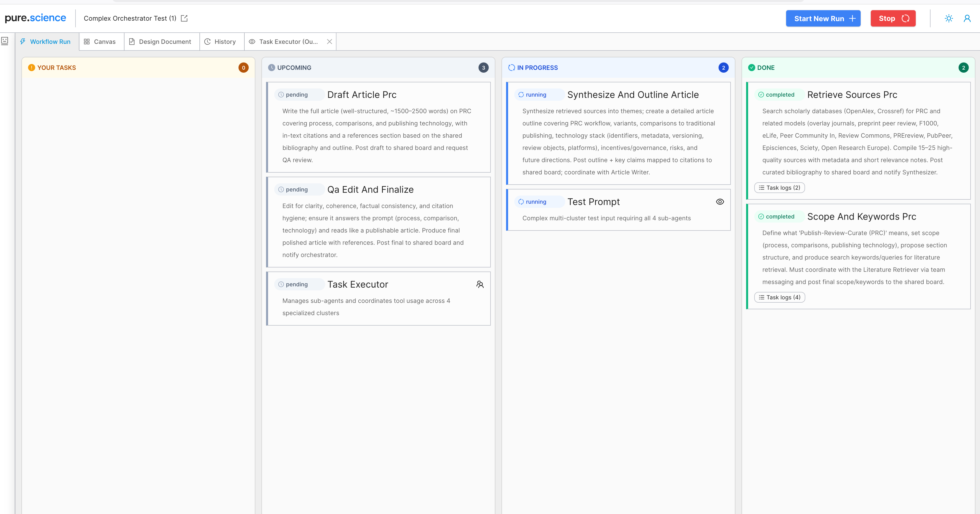The height and width of the screenshot is (514, 980).
Task: Toggle the light/dark theme sun icon
Action: pos(948,18)
